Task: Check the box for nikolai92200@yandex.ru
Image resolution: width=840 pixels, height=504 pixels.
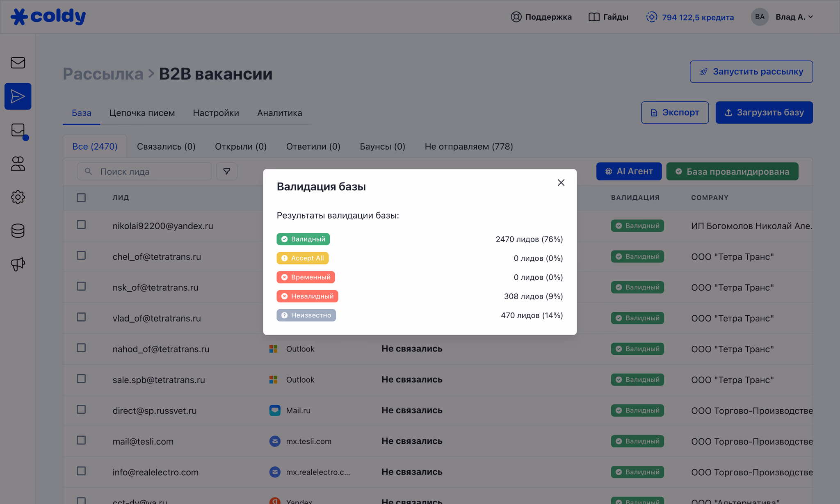Action: pos(81,225)
